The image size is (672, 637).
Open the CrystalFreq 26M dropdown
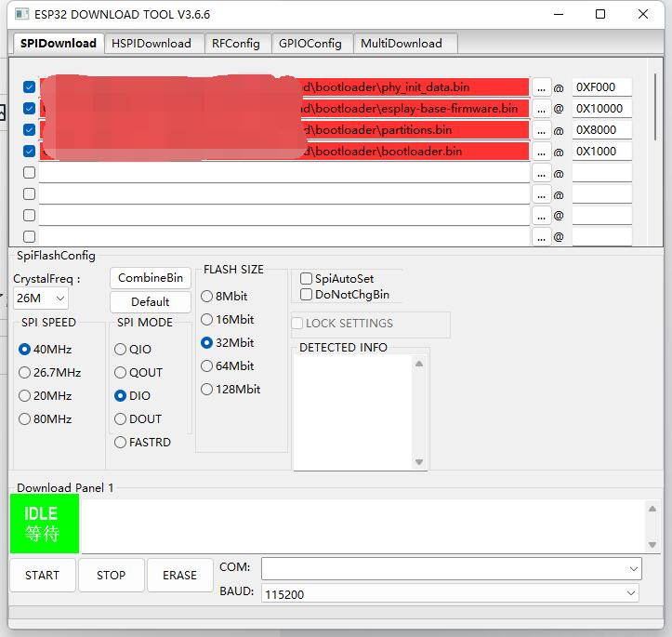tap(41, 299)
